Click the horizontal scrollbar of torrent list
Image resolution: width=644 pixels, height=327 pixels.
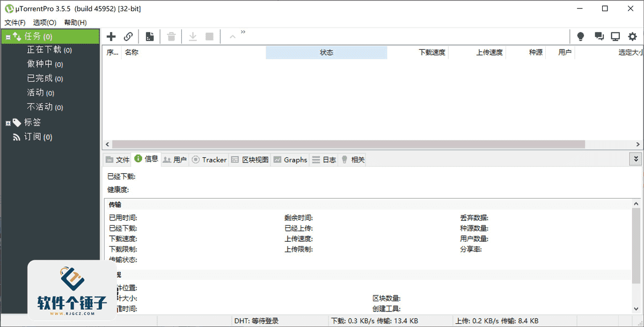348,145
